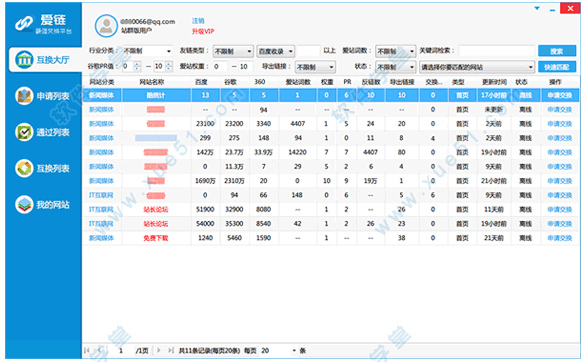Screen dimensions: 585x362
Task: Click 申请交换 in the highlighted 酷统计 row
Action: (x=560, y=96)
